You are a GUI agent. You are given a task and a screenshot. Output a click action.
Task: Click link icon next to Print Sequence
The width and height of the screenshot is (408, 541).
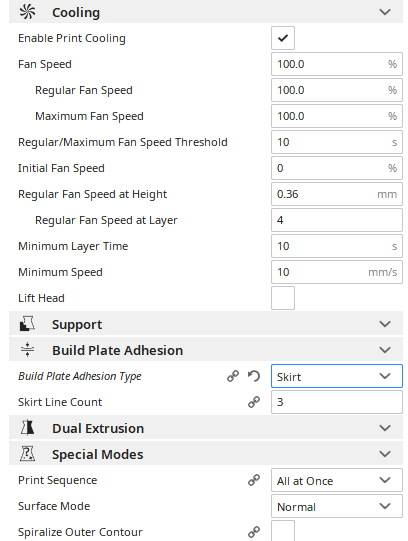click(254, 480)
